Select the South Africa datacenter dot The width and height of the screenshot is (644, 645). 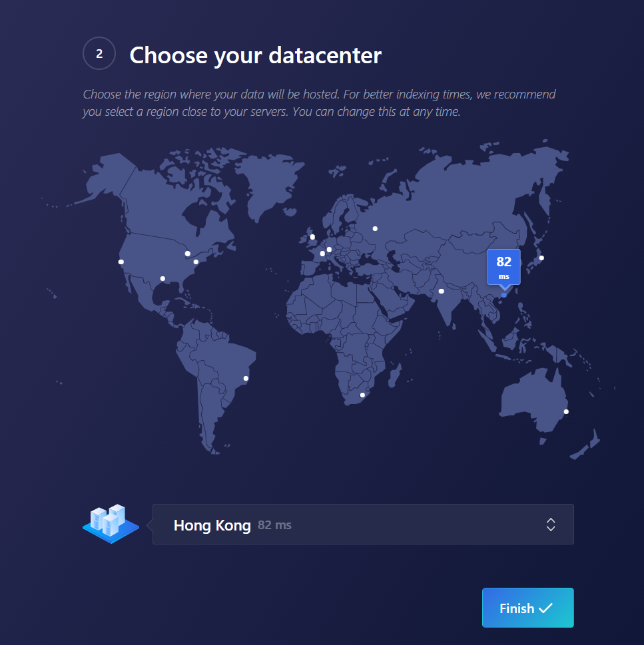click(x=362, y=395)
